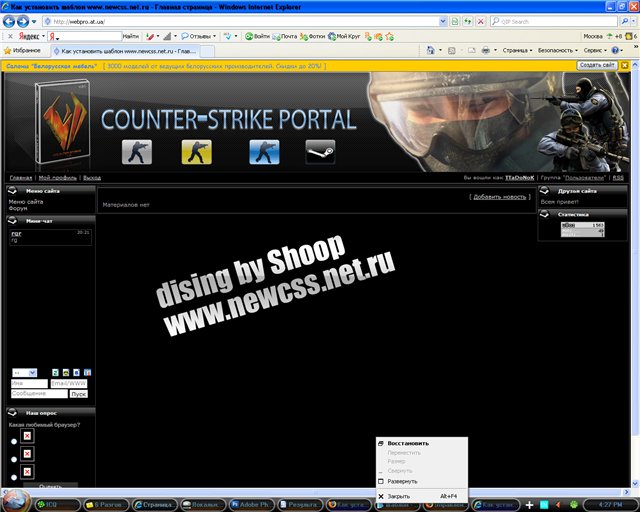The width and height of the screenshot is (640, 512).
Task: Click the mini-chat Сообщение message field
Action: pos(39,394)
